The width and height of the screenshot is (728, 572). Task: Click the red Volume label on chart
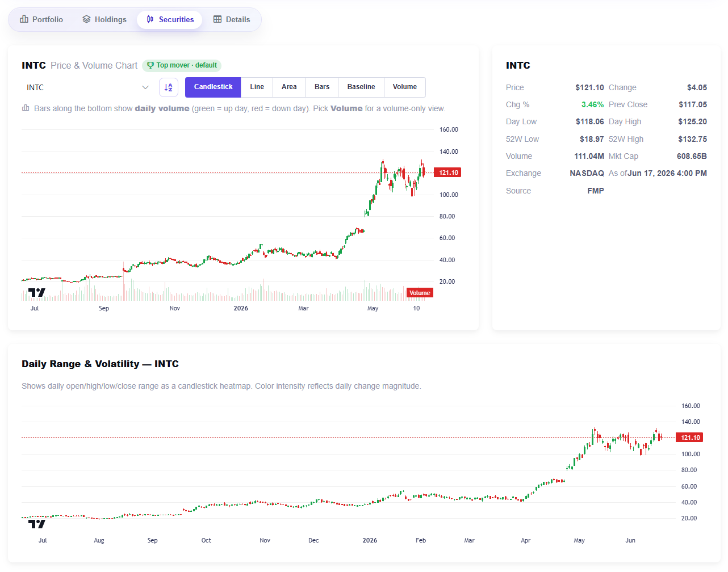[x=420, y=293]
